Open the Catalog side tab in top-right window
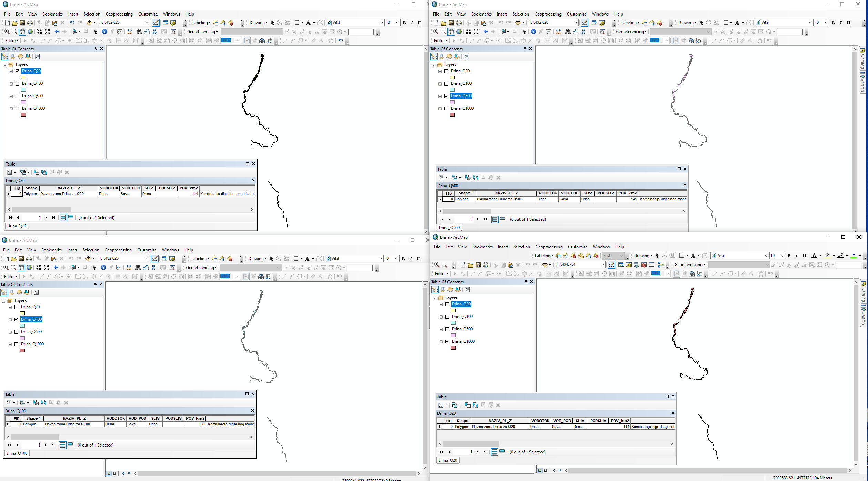Screen dimensions: 868x481 point(862,59)
